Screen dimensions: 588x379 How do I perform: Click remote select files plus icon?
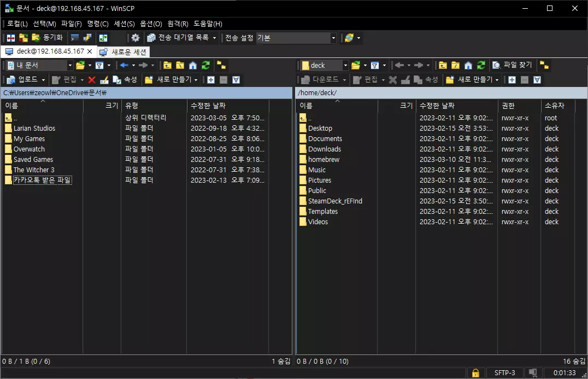click(x=512, y=80)
